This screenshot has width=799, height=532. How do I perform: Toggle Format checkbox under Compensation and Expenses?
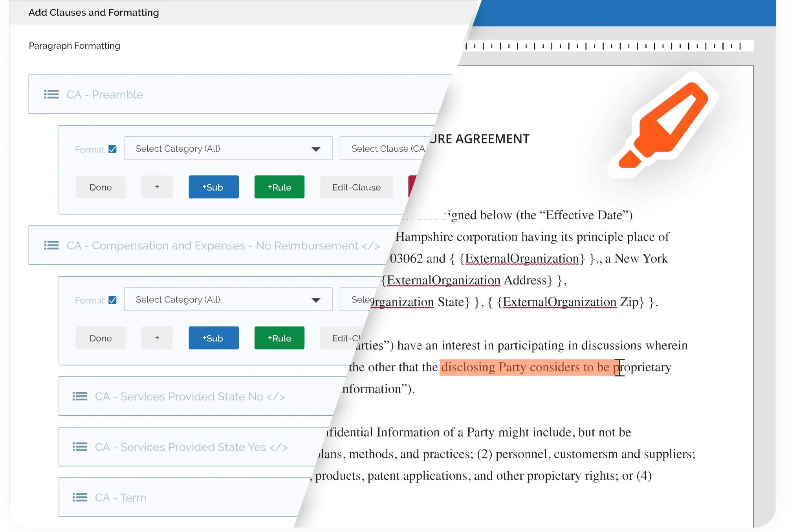point(112,300)
